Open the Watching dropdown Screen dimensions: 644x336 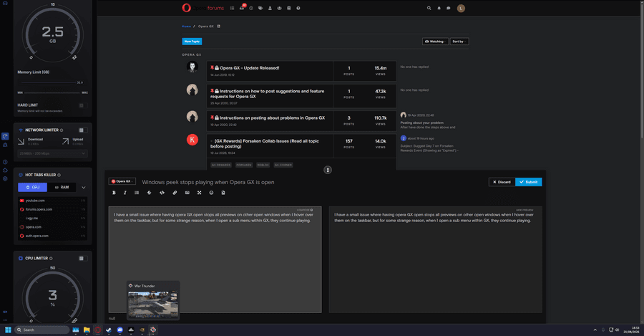[x=435, y=42]
